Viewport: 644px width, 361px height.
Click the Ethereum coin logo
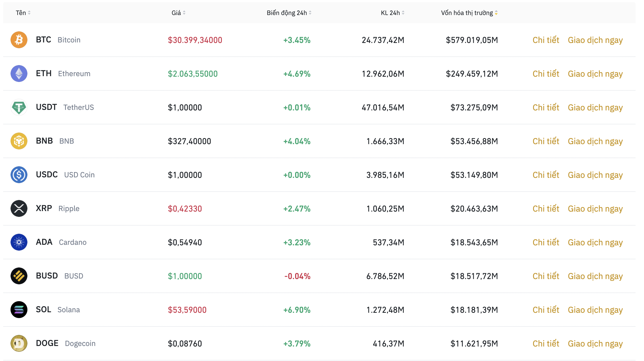(19, 74)
